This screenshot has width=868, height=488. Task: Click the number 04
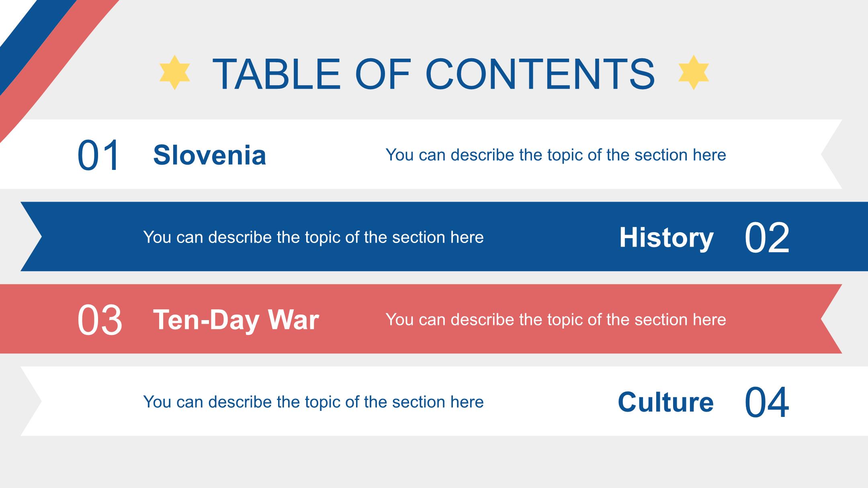coord(767,402)
